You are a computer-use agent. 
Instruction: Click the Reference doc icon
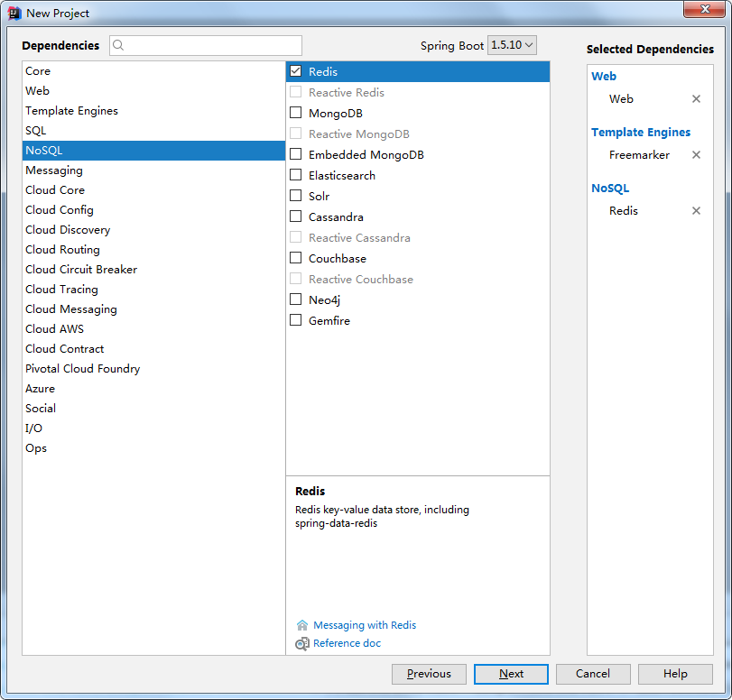tap(302, 643)
